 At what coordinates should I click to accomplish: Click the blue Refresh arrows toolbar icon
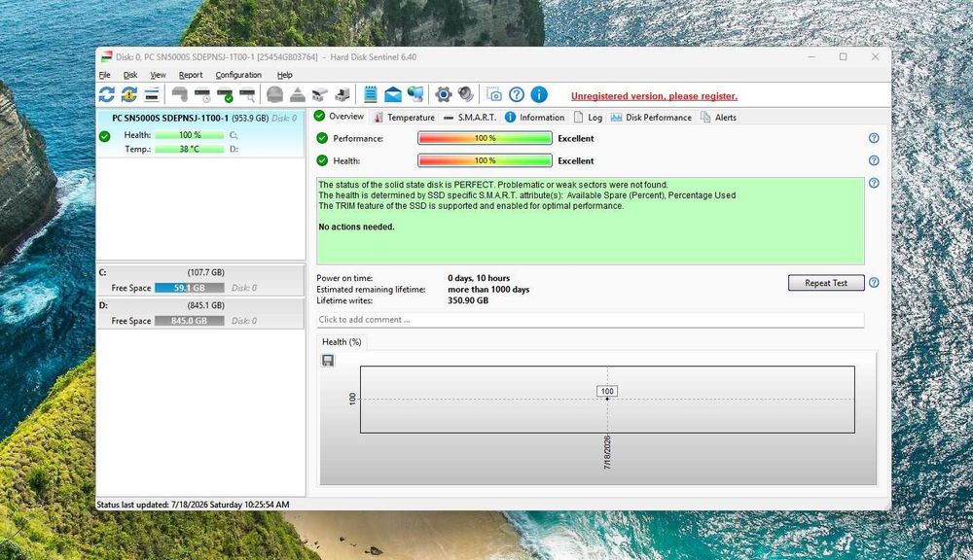[107, 94]
